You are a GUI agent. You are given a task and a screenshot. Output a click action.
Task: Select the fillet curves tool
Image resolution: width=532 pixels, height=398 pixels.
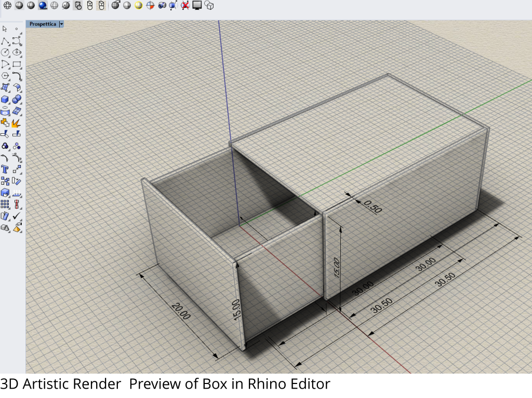[17, 76]
